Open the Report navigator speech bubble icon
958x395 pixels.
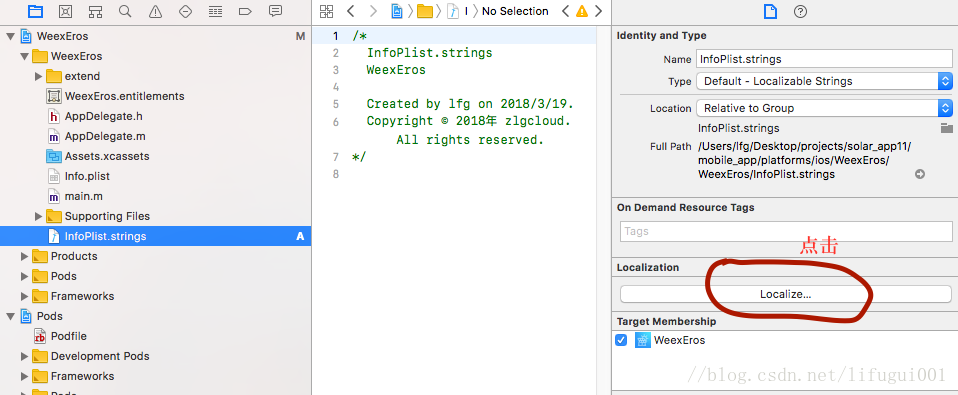coord(276,11)
